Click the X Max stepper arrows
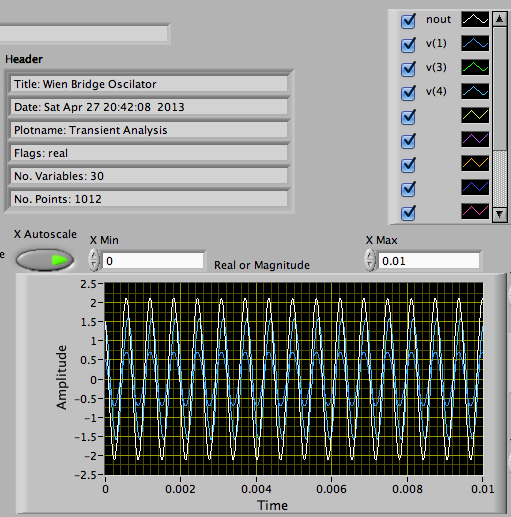 (370, 260)
